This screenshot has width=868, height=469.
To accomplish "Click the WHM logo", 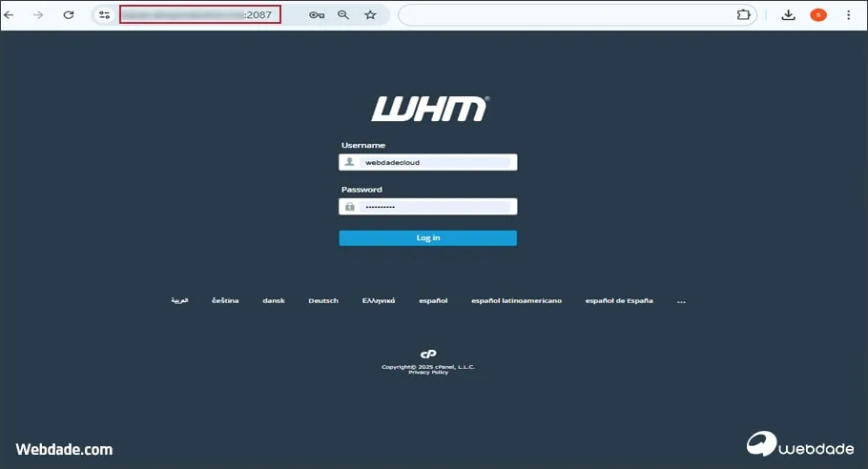I will click(430, 109).
